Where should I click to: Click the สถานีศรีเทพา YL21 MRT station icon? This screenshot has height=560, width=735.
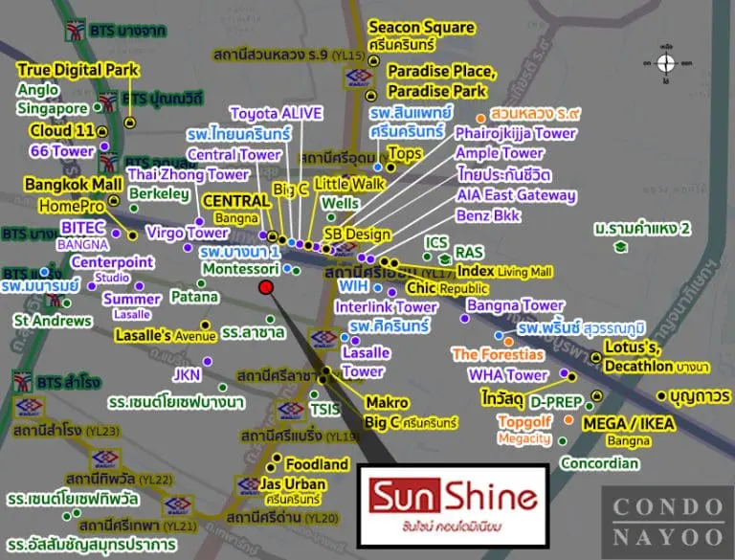tap(178, 506)
